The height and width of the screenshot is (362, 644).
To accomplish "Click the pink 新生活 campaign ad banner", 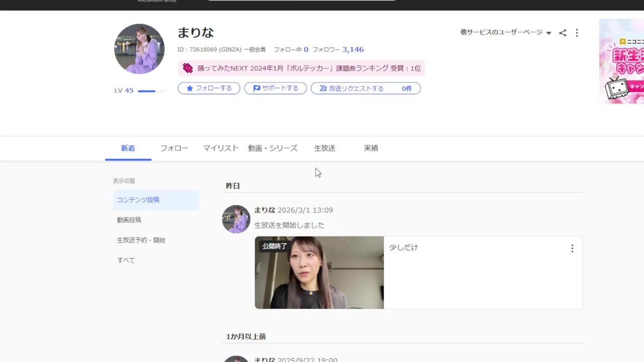I will tap(621, 61).
